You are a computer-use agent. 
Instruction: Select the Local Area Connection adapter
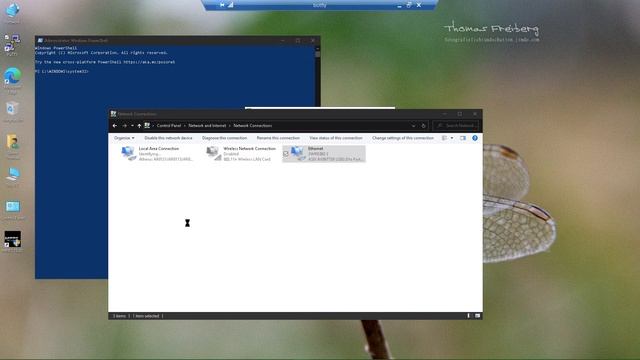(x=157, y=153)
